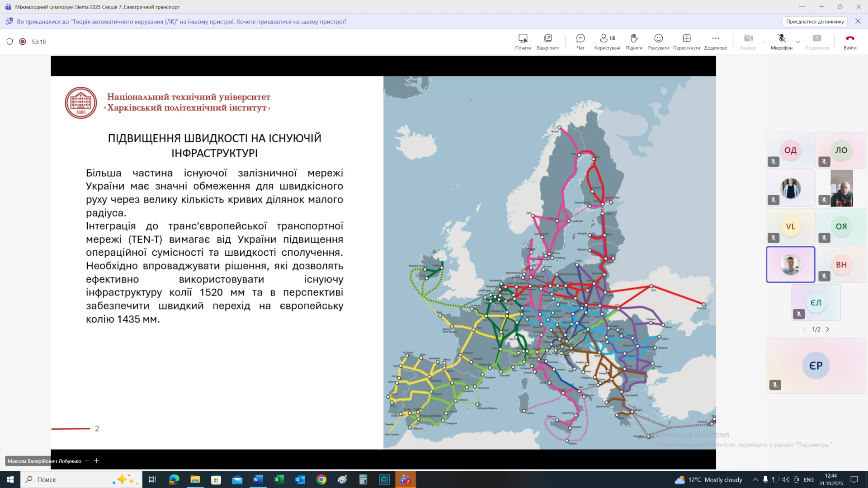
Task: Open Word from the Windows taskbar
Action: 258,479
